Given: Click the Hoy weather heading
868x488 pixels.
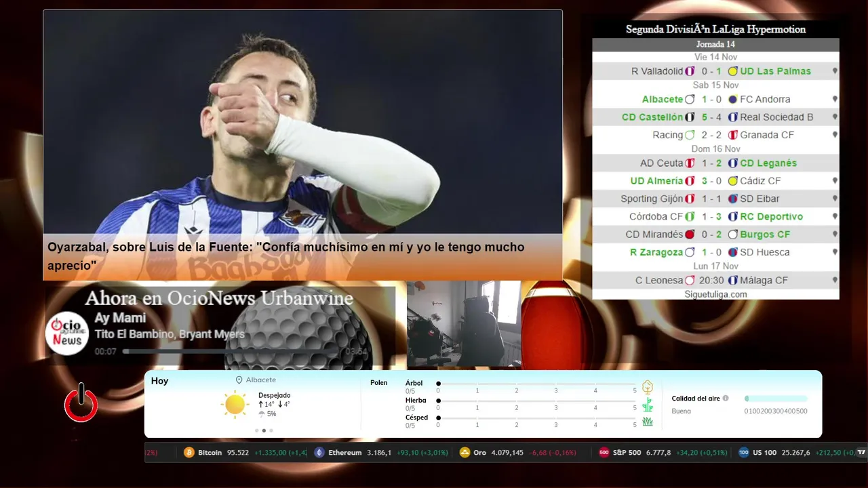Looking at the screenshot, I should pos(159,381).
